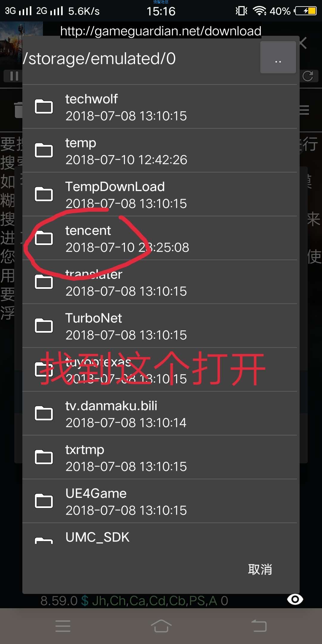Screen dimensions: 322x644
Task: Tap the TurboNet folder icon
Action: pos(44,326)
